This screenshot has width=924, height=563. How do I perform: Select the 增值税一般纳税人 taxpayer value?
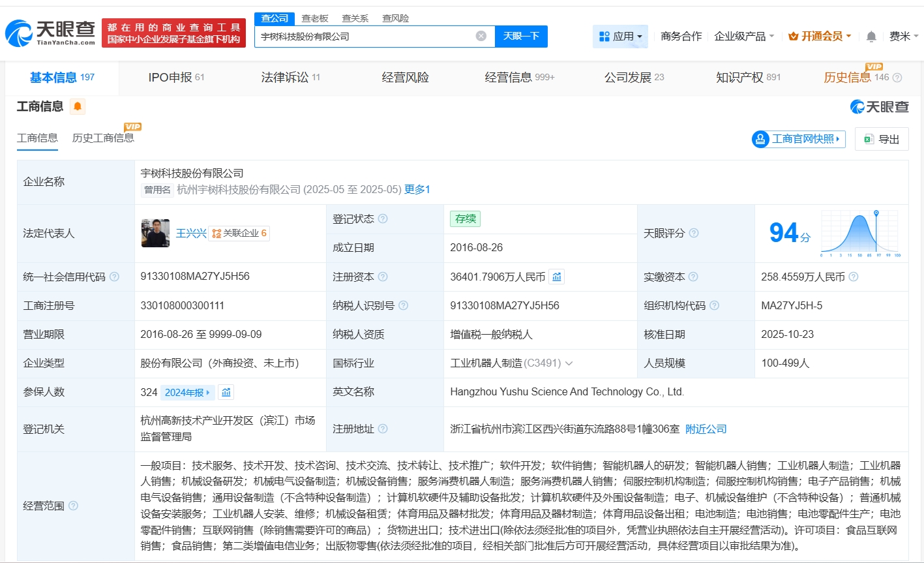(491, 334)
